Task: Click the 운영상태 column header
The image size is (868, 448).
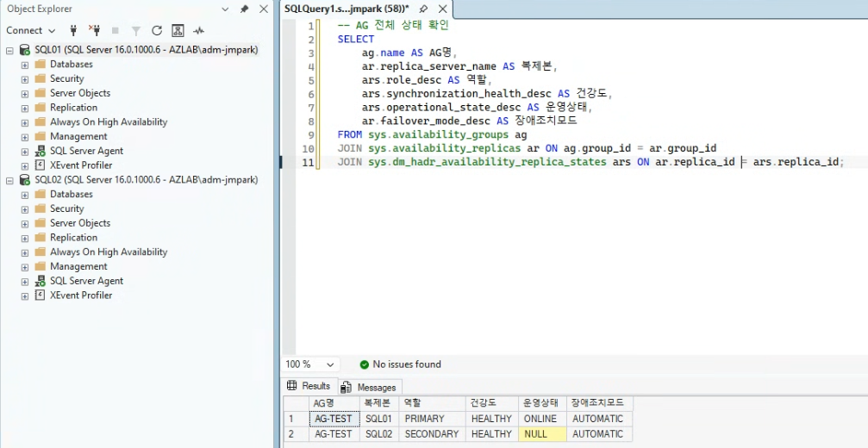Action: (x=542, y=403)
